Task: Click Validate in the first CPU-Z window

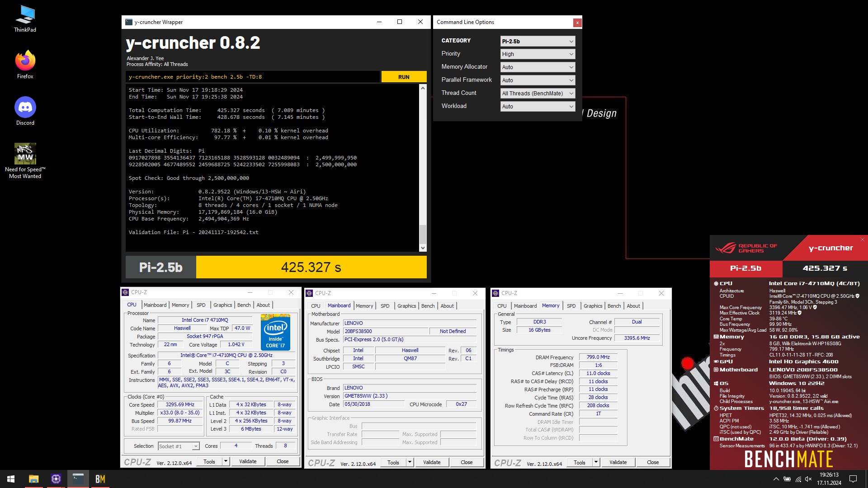Action: point(248,461)
